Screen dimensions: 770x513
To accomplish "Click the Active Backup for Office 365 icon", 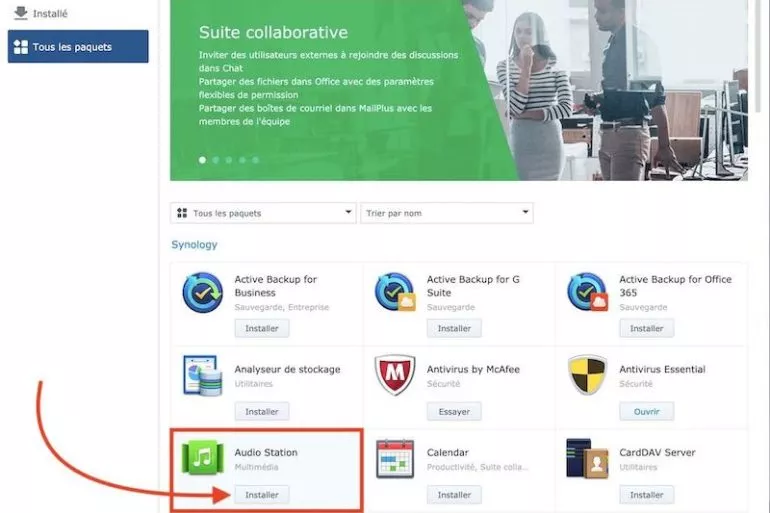I will [587, 293].
